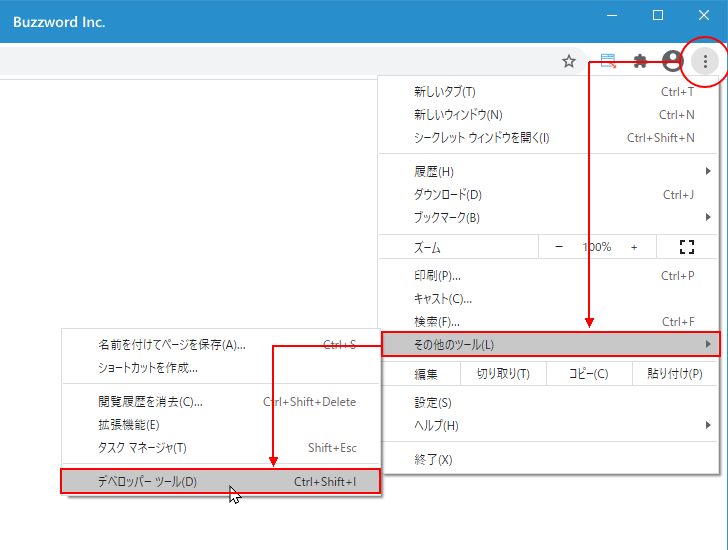
Task: Open the extensions puzzle icon
Action: [641, 62]
